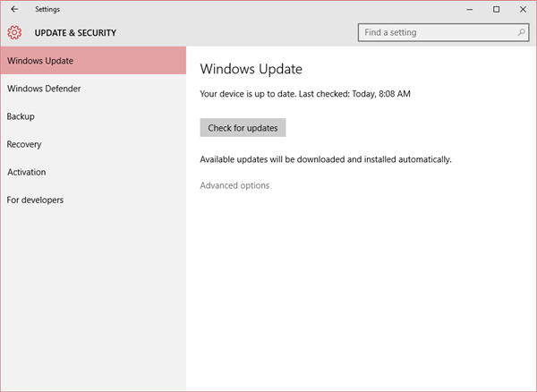Close the Settings window
The image size is (537, 392).
point(523,9)
